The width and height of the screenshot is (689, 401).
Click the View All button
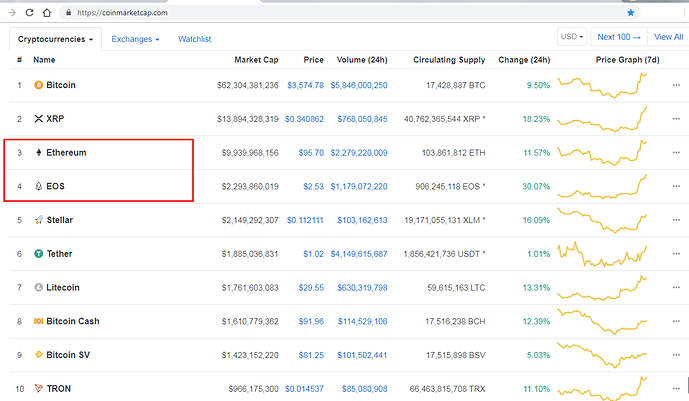668,37
